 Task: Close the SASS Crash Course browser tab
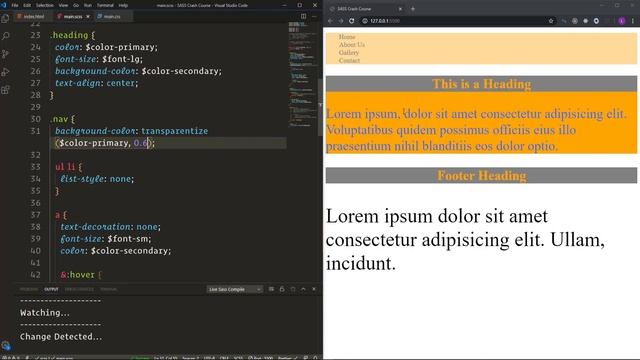tap(400, 9)
